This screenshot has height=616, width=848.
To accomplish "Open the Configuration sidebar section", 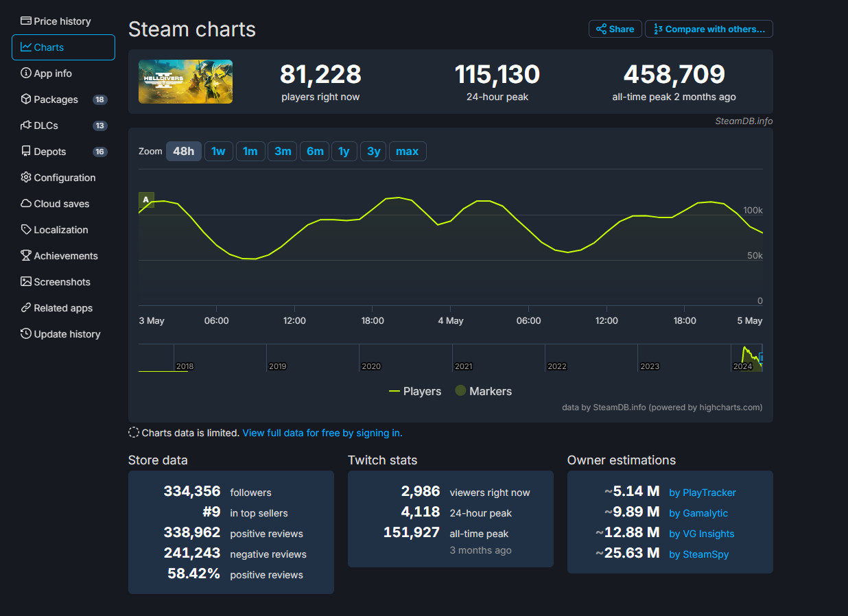I will point(64,178).
